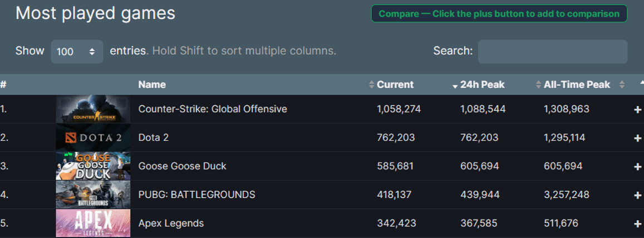Open the Apex Legends name link
The image size is (644, 238).
pos(171,224)
